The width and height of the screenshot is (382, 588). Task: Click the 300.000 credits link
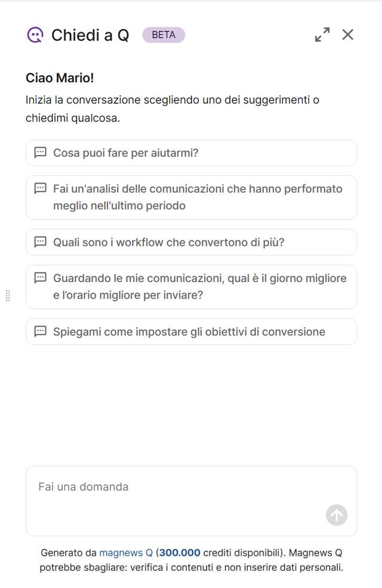pyautogui.click(x=180, y=553)
